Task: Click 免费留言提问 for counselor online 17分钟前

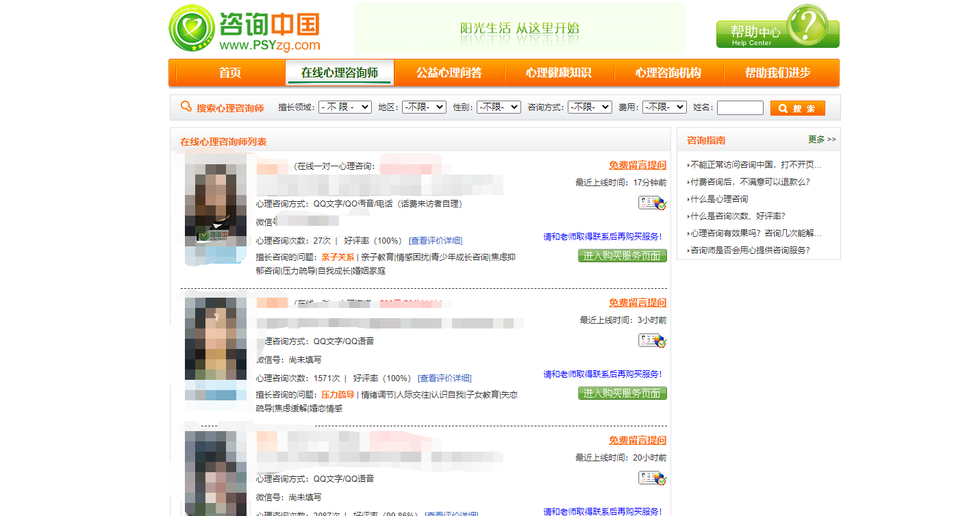Action: (638, 165)
